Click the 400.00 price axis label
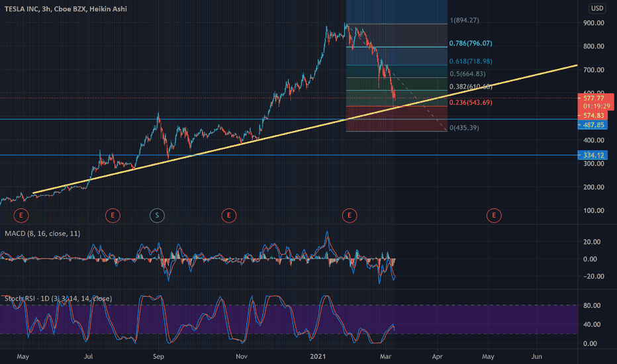 click(594, 140)
